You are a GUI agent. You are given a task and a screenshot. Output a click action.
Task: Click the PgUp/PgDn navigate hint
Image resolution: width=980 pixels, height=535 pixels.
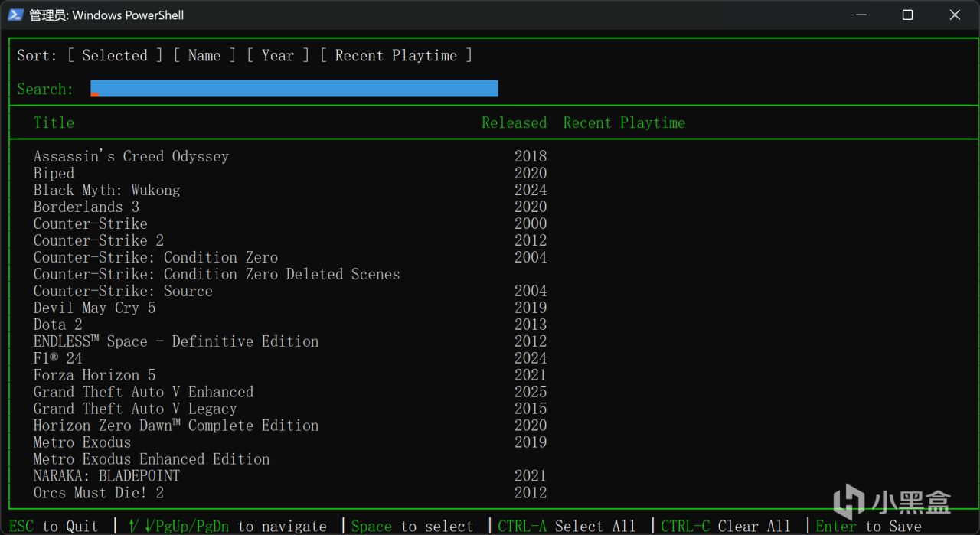(226, 526)
